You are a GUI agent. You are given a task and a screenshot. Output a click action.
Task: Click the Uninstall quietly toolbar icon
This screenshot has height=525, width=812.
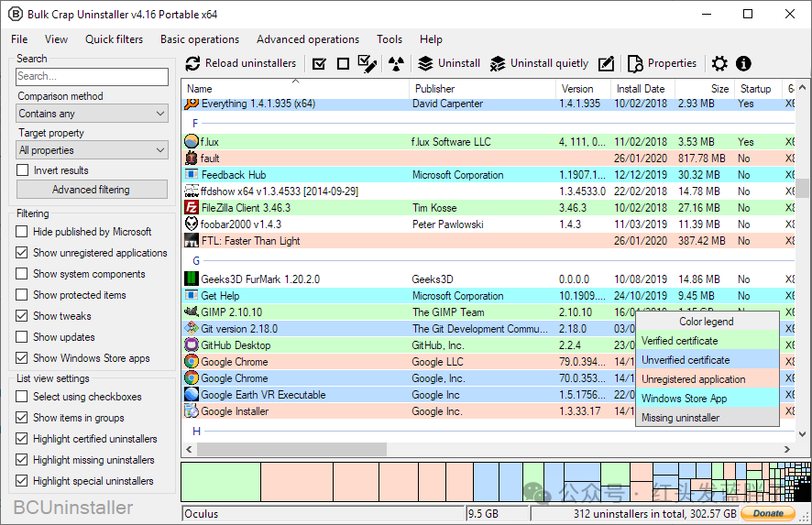click(x=497, y=64)
